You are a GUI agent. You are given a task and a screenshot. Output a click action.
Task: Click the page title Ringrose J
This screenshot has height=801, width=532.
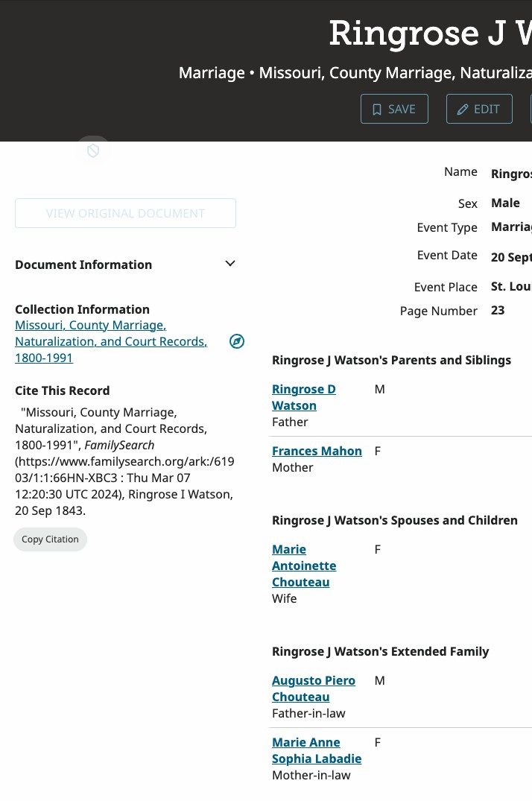coord(431,34)
